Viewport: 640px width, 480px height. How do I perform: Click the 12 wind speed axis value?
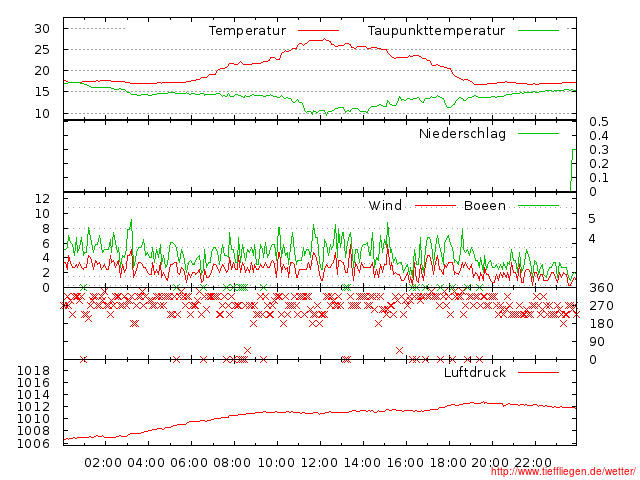[x=42, y=199]
